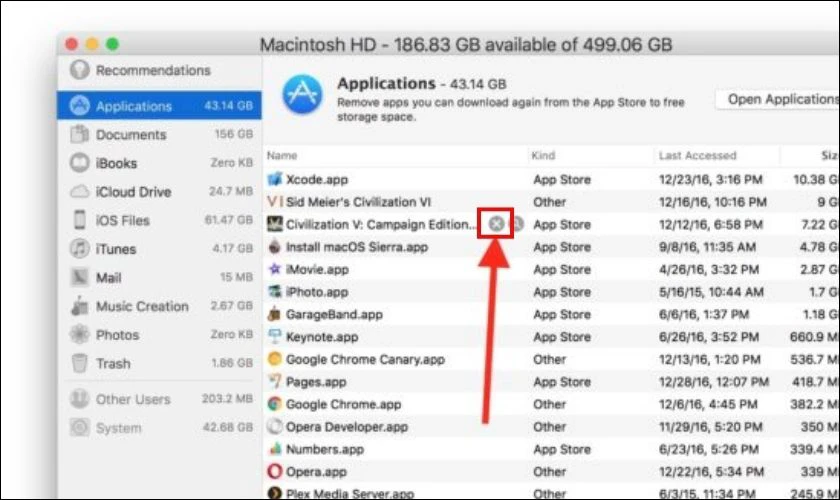Click the Install macOS Sierra icon
Viewport: 840px width, 500px height.
[x=275, y=247]
